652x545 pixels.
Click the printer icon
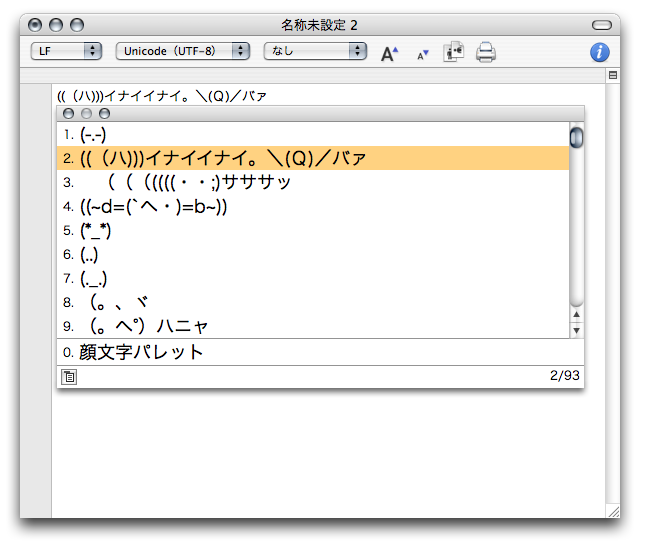click(486, 52)
